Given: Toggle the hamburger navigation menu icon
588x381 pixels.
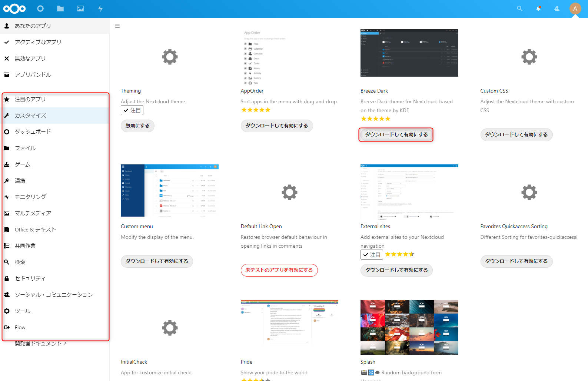Looking at the screenshot, I should [117, 26].
